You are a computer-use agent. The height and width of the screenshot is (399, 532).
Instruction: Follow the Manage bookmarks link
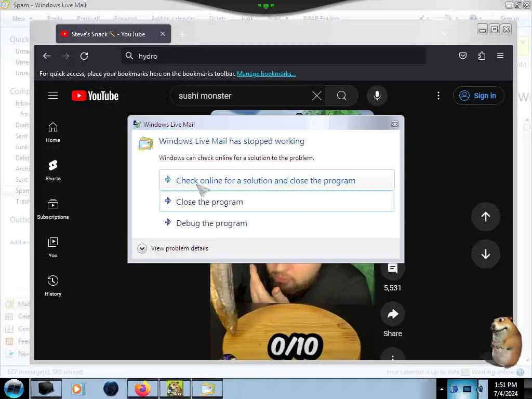coord(267,74)
